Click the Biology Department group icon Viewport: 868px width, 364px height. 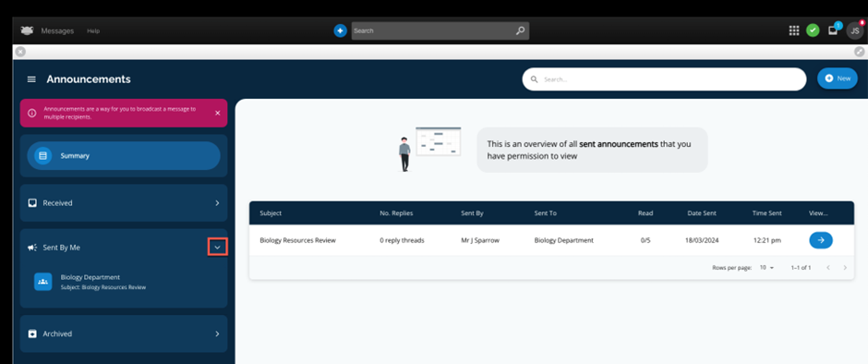point(42,282)
